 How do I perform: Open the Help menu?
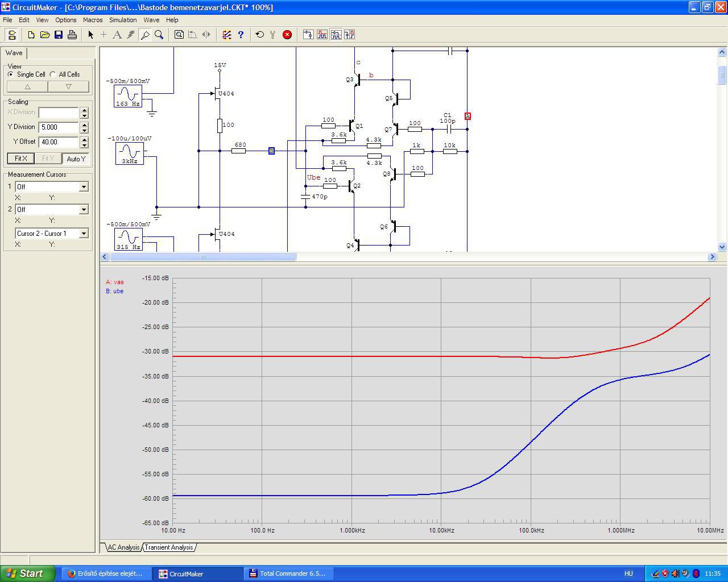pos(172,20)
